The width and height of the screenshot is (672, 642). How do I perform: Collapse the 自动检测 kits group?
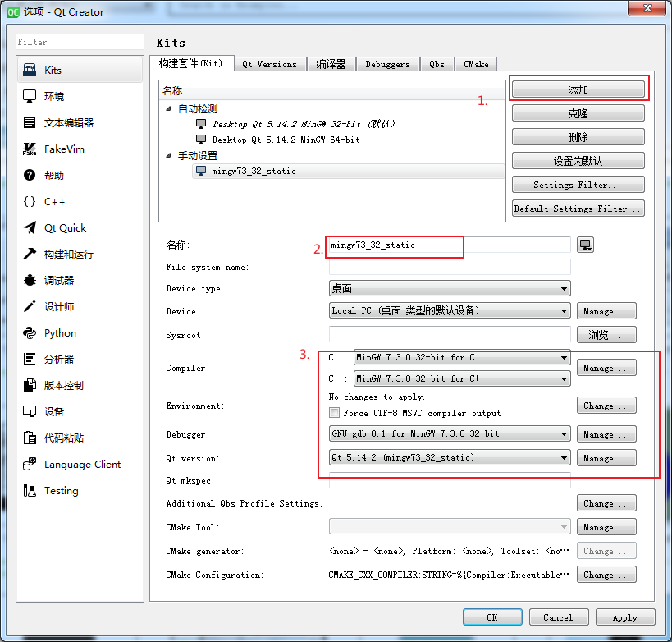click(x=168, y=107)
